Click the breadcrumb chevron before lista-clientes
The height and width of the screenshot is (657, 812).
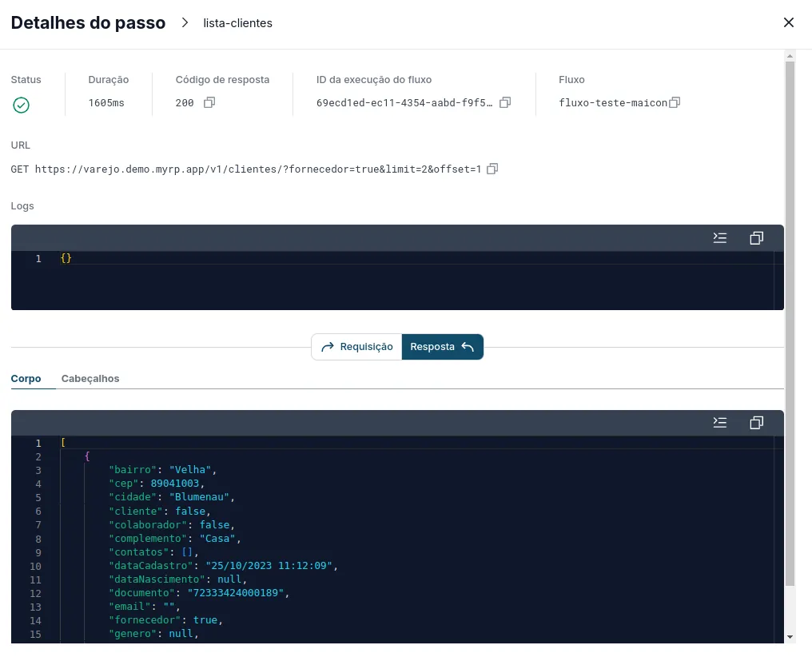click(x=185, y=23)
